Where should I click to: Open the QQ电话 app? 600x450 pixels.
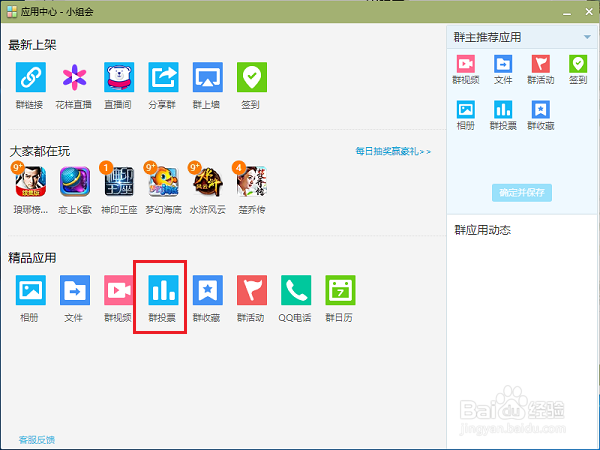[296, 290]
